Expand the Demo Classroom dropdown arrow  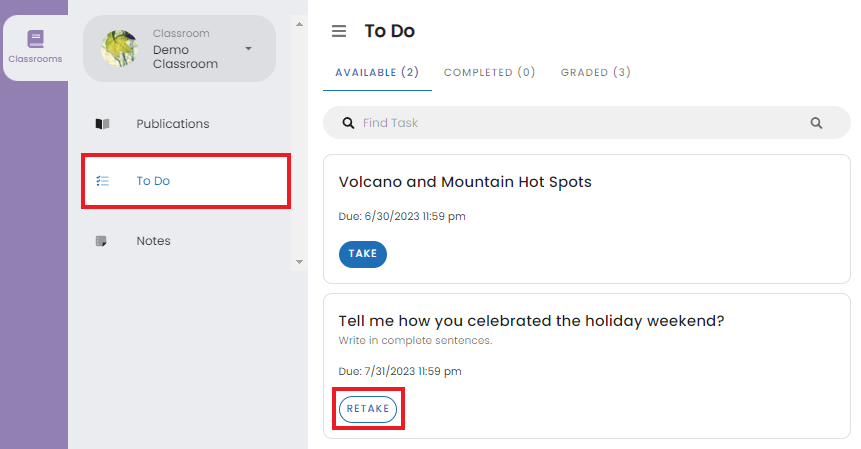tap(248, 48)
